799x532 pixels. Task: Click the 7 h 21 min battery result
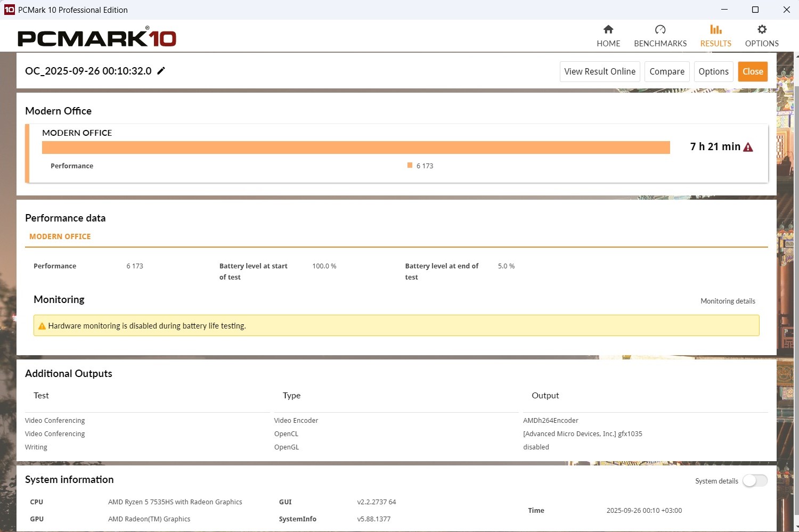715,146
